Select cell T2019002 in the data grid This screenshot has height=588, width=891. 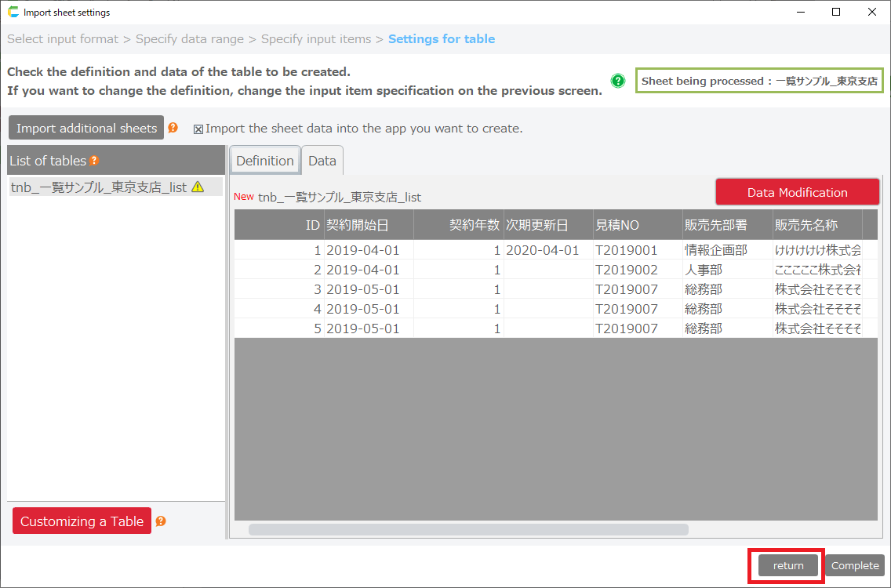[626, 270]
